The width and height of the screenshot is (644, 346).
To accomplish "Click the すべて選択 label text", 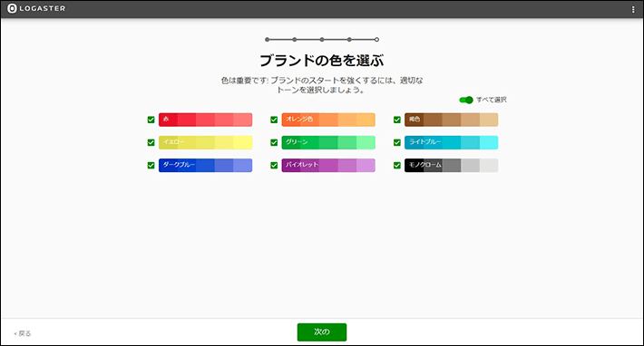I will [492, 100].
